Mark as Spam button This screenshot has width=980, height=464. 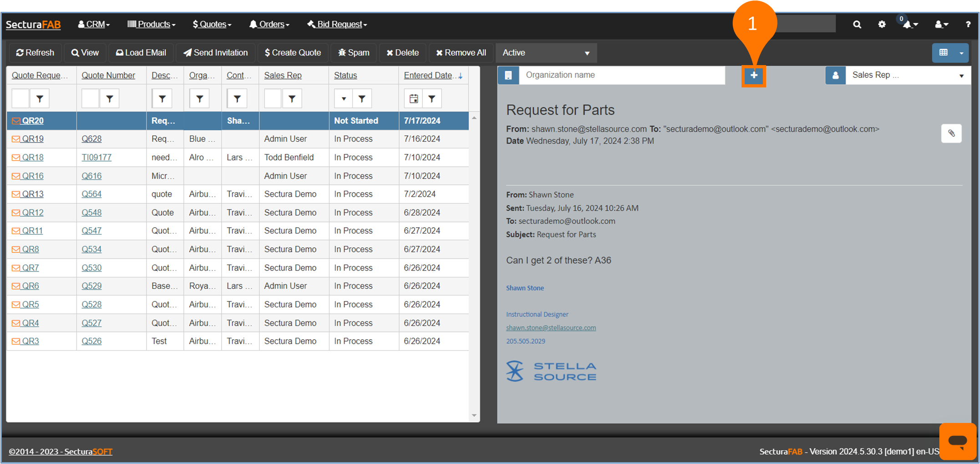pyautogui.click(x=354, y=53)
